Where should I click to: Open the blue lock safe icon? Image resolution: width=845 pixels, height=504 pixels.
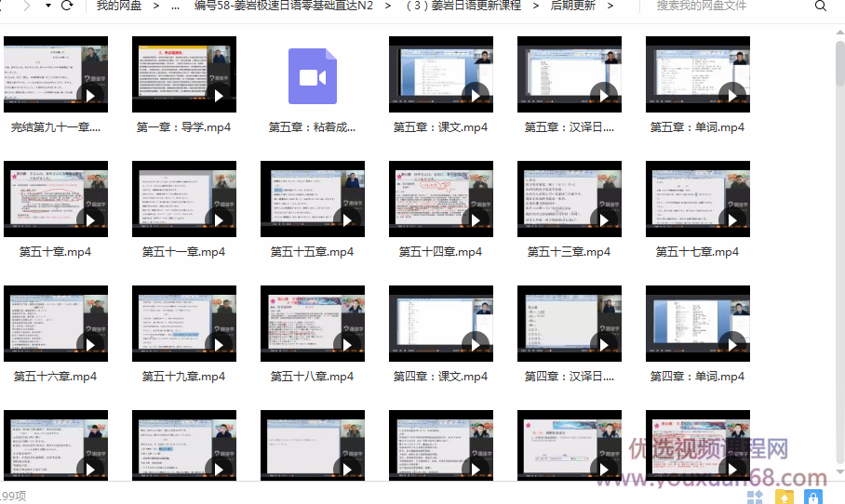(x=813, y=497)
